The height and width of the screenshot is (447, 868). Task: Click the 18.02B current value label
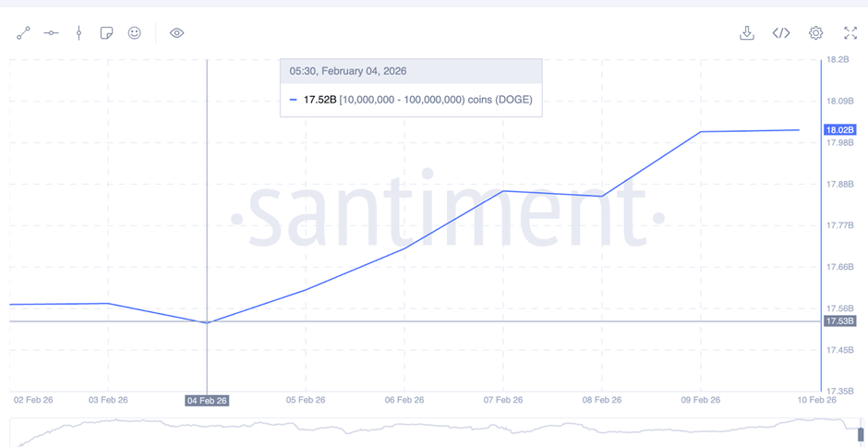coord(840,130)
